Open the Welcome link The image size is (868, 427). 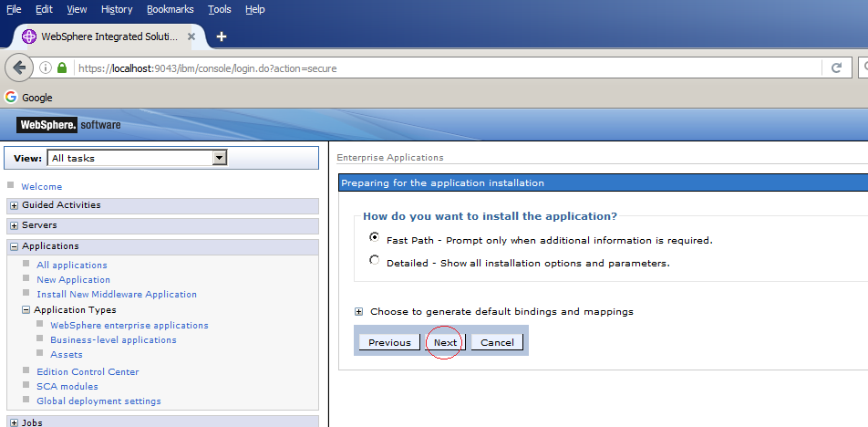[42, 187]
